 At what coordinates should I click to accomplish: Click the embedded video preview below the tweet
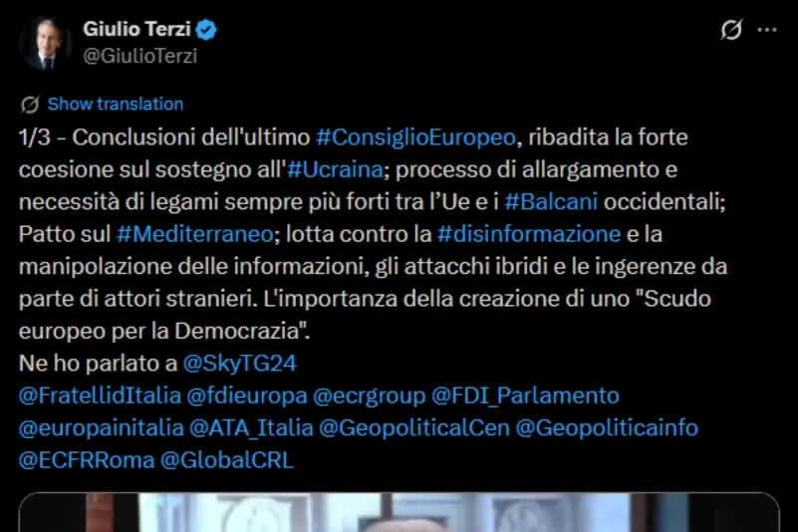coord(399,512)
